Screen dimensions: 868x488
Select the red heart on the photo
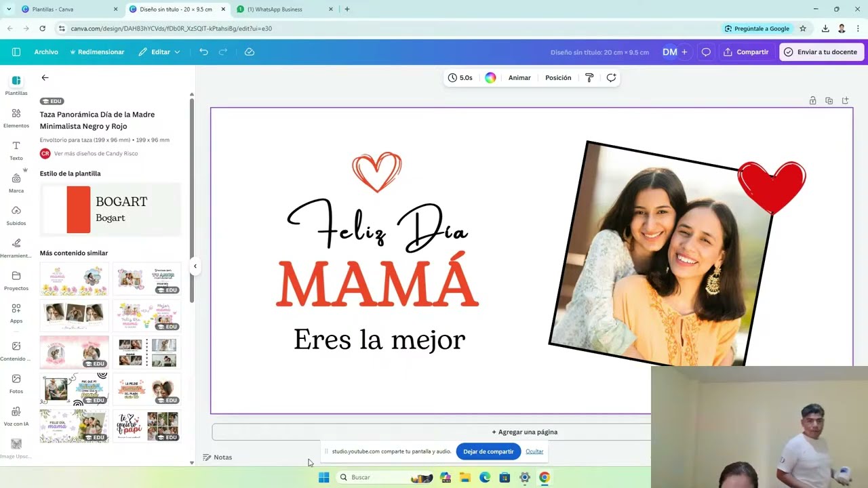click(772, 187)
